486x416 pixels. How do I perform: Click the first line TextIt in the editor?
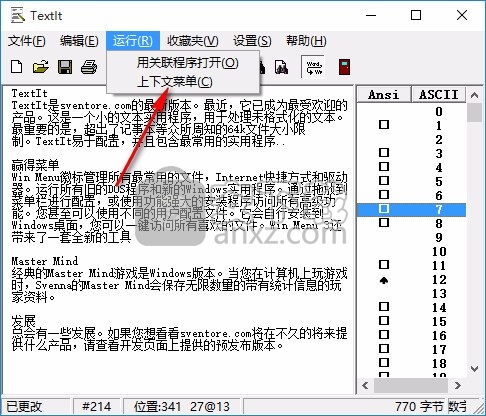coord(29,93)
